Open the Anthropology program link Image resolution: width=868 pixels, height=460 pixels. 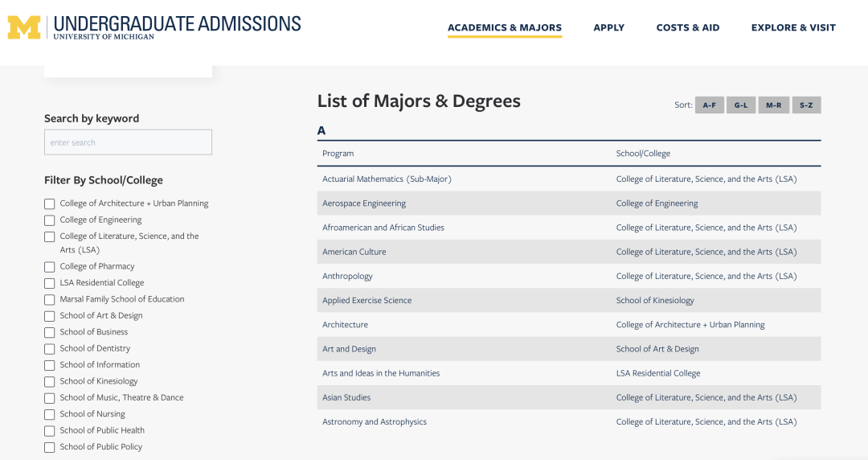point(347,276)
